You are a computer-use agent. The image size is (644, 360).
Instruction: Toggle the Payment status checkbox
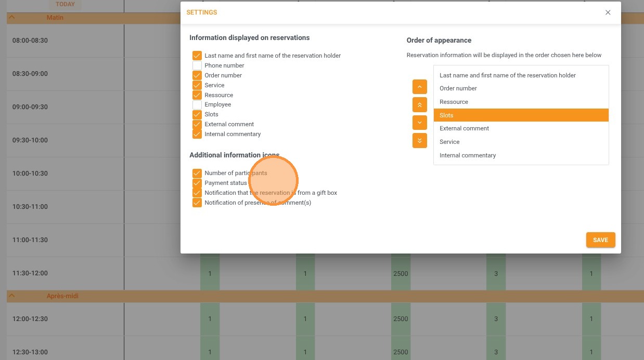click(x=197, y=183)
